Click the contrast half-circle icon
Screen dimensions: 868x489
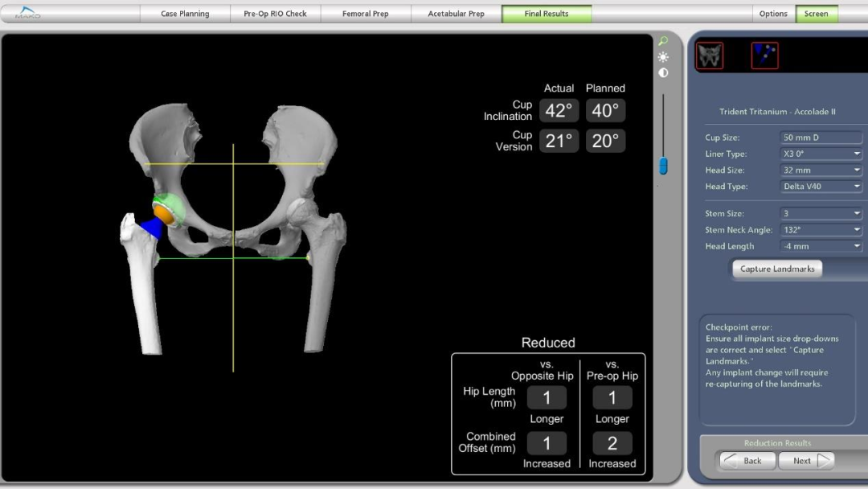tap(663, 73)
